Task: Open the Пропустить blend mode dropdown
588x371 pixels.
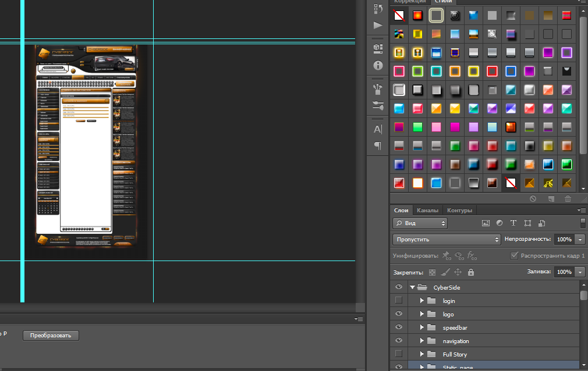Action: (447, 239)
